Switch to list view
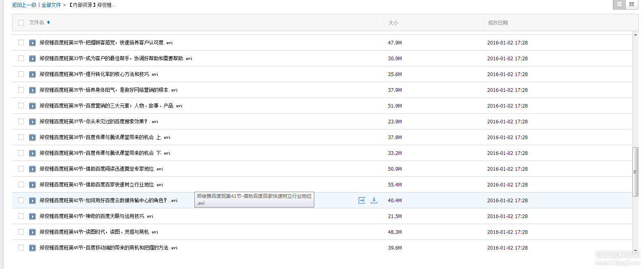The image size is (644, 269). tap(619, 4)
